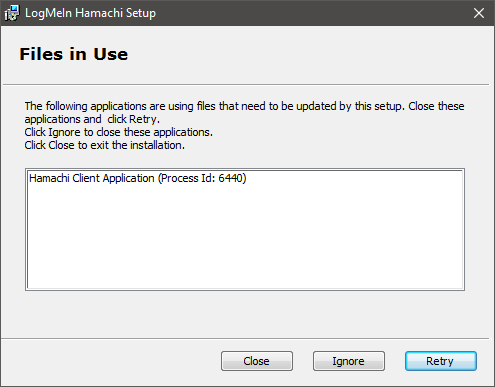This screenshot has height=387, width=495.
Task: Click the separator line below the Files in Use header
Action: click(x=246, y=84)
